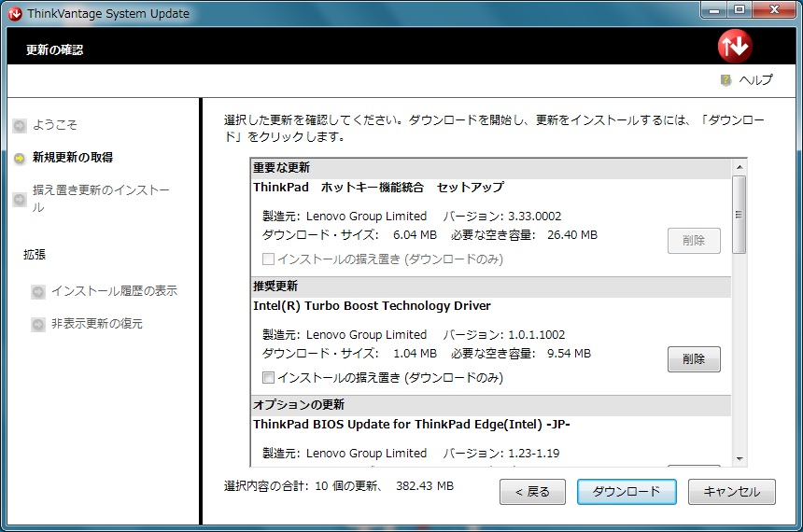This screenshot has width=803, height=532.
Task: Select 新規更新の取得 in sidebar
Action: [x=73, y=157]
